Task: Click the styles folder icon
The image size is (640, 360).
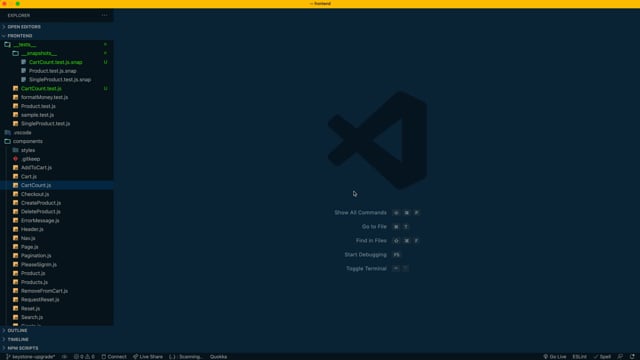Action: click(x=16, y=150)
